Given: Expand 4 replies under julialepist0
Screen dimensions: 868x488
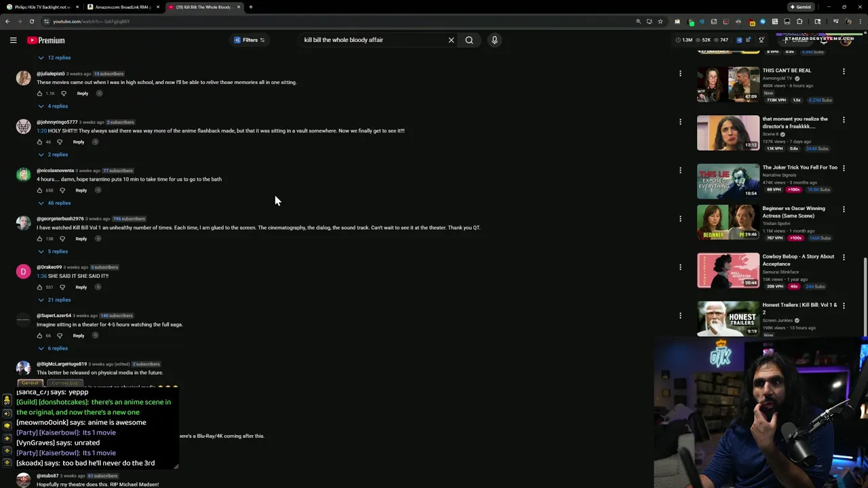Looking at the screenshot, I should [x=53, y=106].
